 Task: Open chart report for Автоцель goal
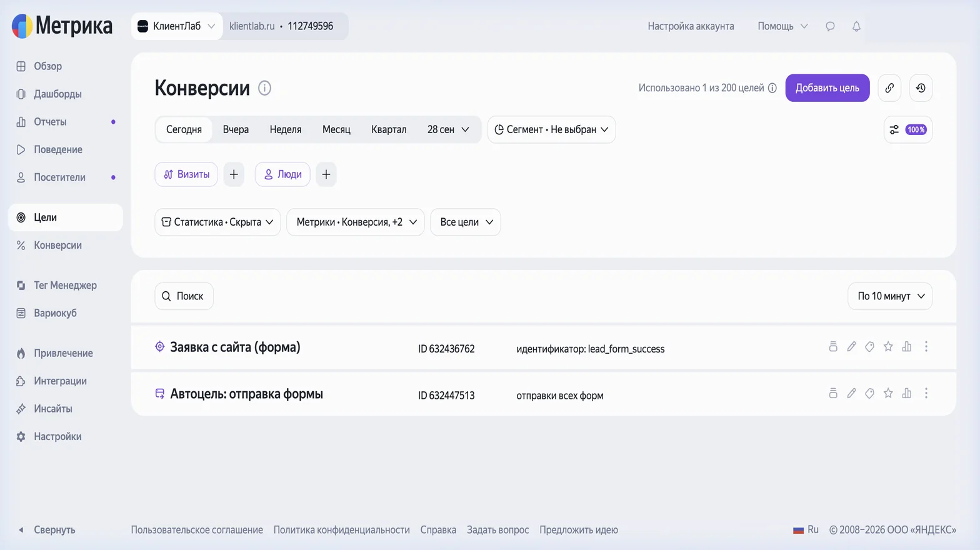[x=907, y=394]
